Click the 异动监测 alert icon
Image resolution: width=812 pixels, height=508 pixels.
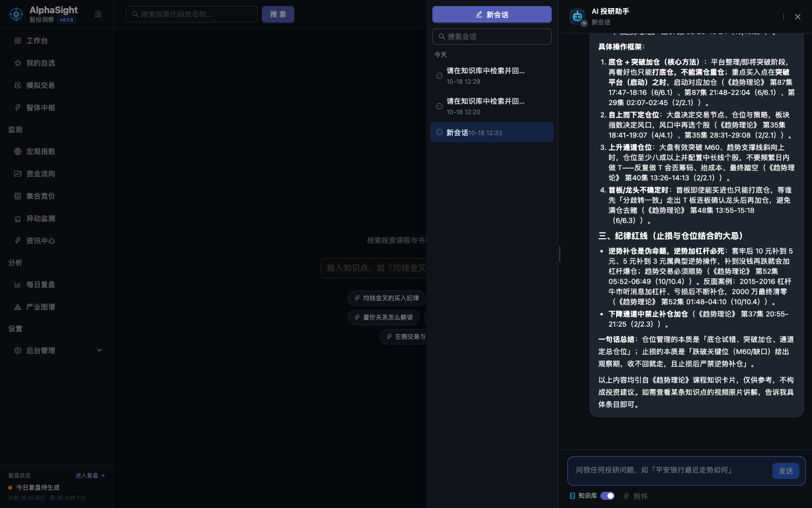(18, 218)
